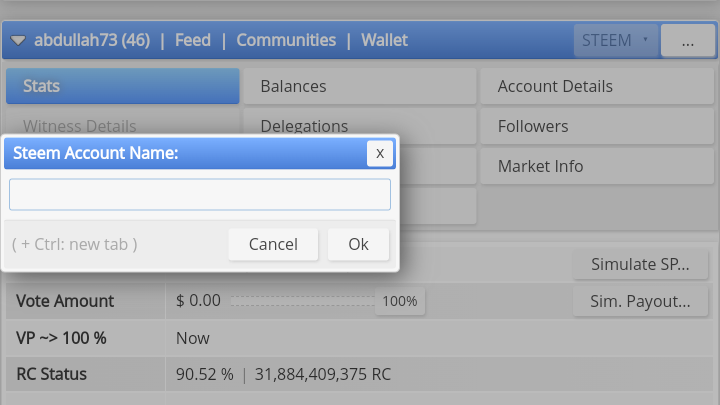The height and width of the screenshot is (405, 720).
Task: Expand the triangle menu beside abdullah73
Action: coord(18,40)
